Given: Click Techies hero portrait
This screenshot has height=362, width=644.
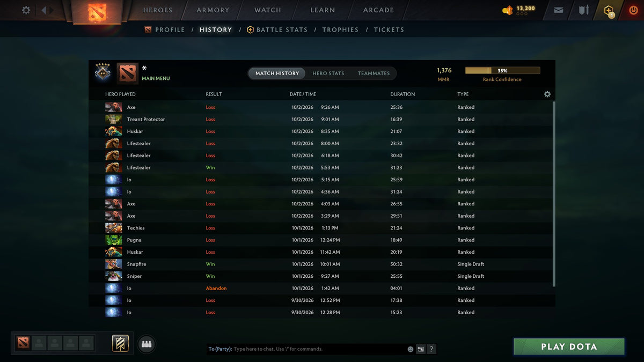Looking at the screenshot, I should pos(113,228).
